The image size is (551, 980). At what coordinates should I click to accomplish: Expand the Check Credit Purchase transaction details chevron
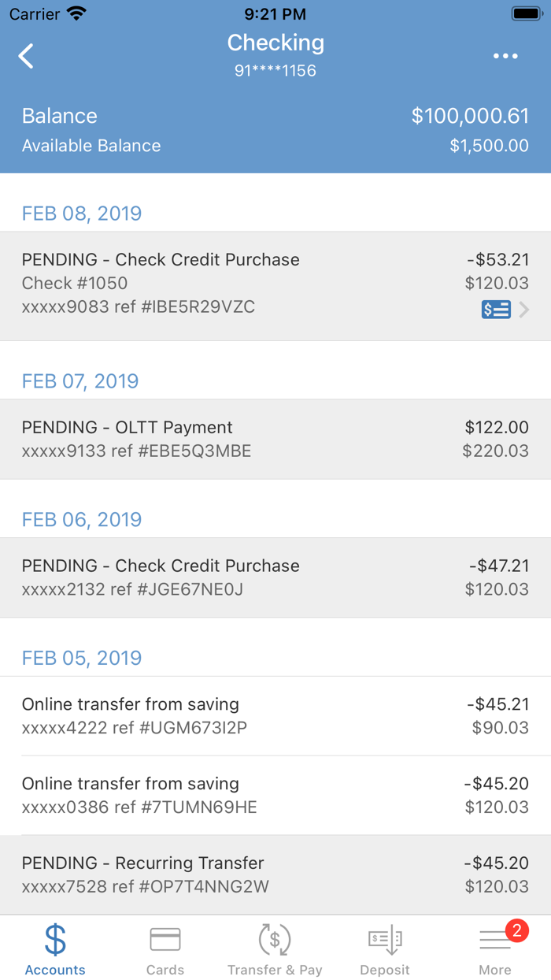click(x=525, y=310)
